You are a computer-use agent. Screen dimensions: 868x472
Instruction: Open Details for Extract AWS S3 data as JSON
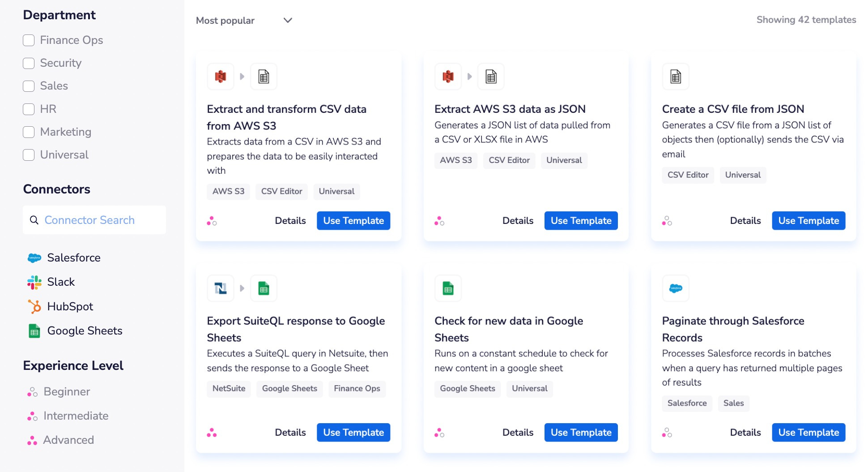pyautogui.click(x=518, y=221)
